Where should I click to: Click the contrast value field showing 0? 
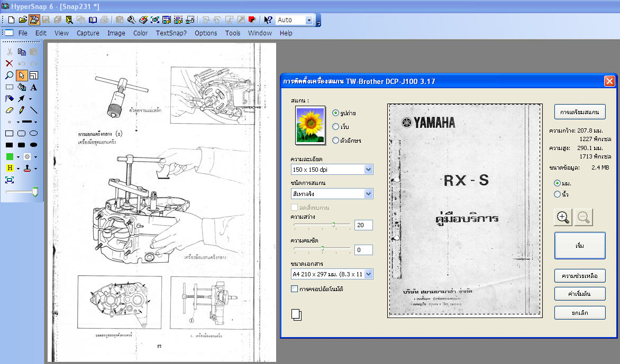363,249
